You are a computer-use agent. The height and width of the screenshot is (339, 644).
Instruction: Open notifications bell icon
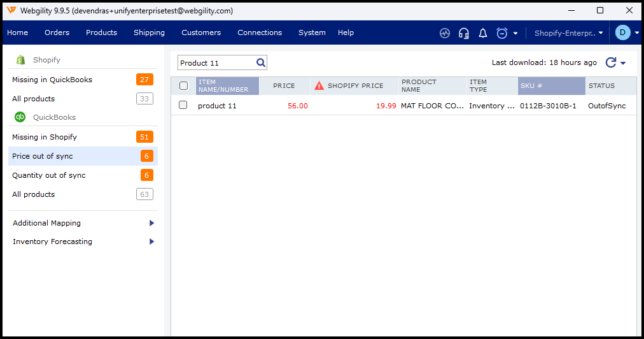pyautogui.click(x=483, y=33)
